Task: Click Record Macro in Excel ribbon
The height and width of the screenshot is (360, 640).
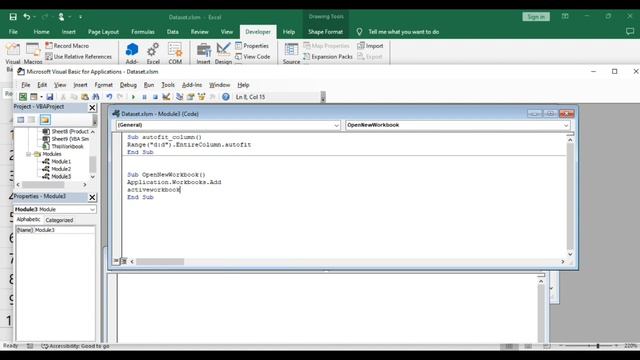Action: (x=67, y=46)
